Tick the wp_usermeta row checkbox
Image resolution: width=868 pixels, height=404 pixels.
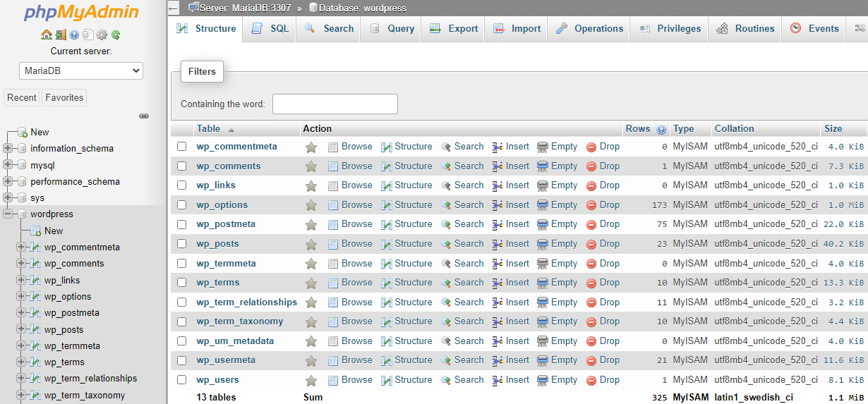click(182, 360)
